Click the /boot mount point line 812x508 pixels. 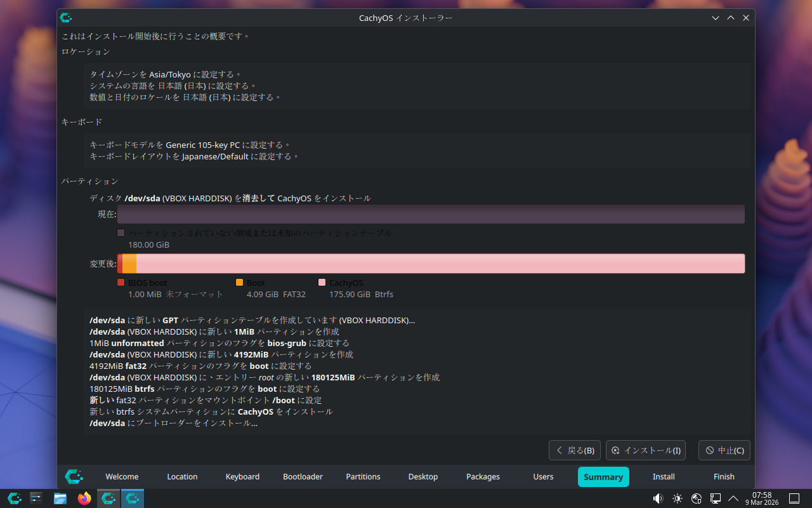(206, 400)
